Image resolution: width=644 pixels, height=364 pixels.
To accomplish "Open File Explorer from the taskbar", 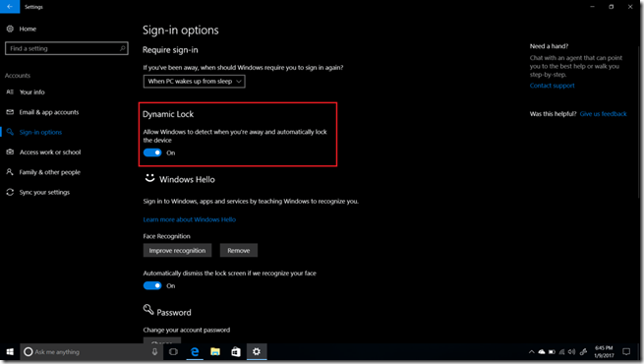I will [x=215, y=351].
